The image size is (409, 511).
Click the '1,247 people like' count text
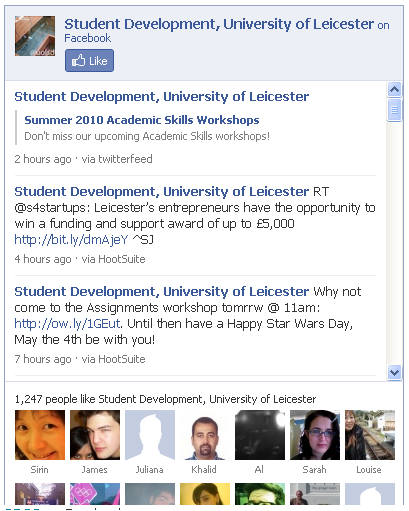[x=55, y=399]
